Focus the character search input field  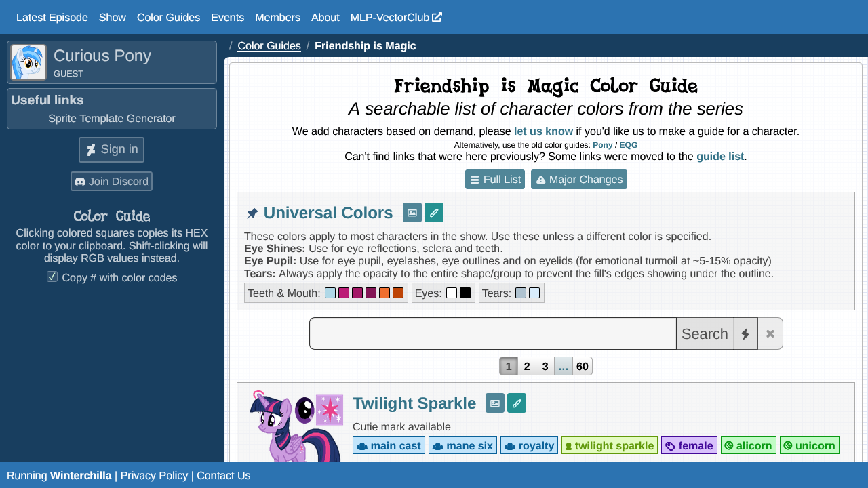[493, 334]
